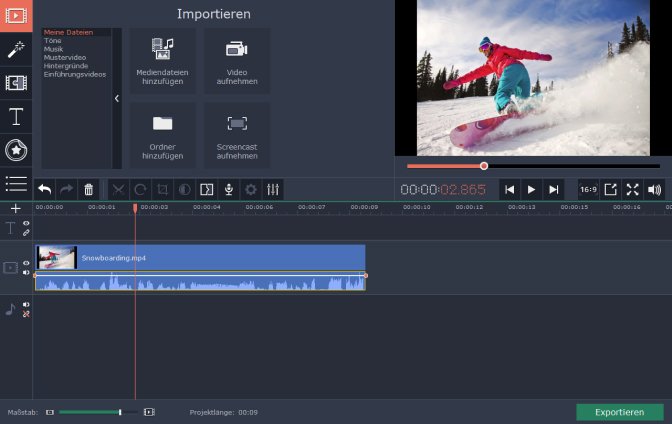Click the timecode display
The height and width of the screenshot is (424, 672).
[x=443, y=190]
